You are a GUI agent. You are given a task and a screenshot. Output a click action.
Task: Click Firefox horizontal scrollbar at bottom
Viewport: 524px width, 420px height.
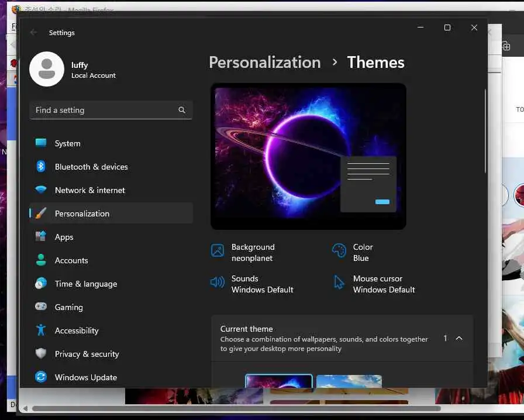point(236,408)
